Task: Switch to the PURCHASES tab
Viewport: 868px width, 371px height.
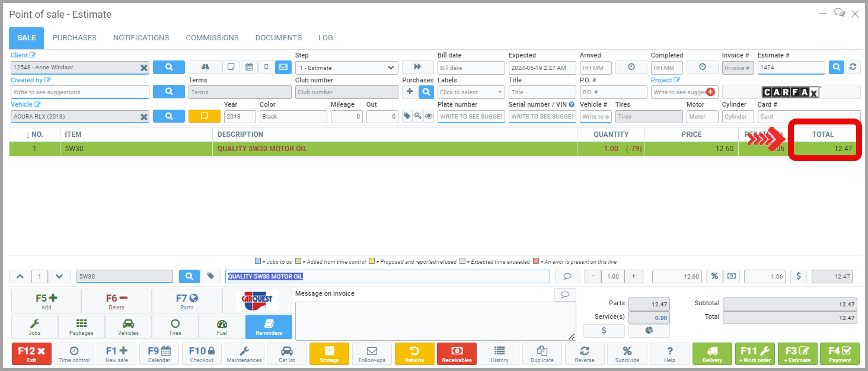Action: (74, 38)
